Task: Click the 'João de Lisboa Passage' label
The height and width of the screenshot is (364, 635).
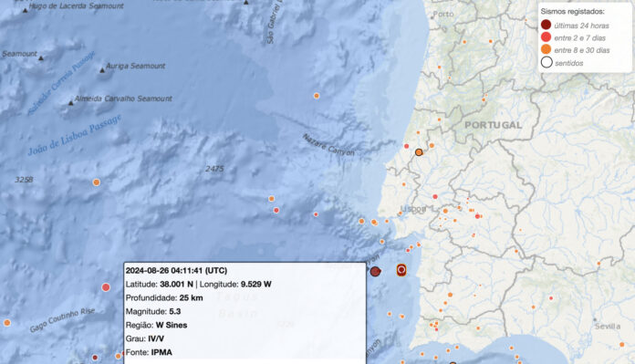Action: pos(75,135)
